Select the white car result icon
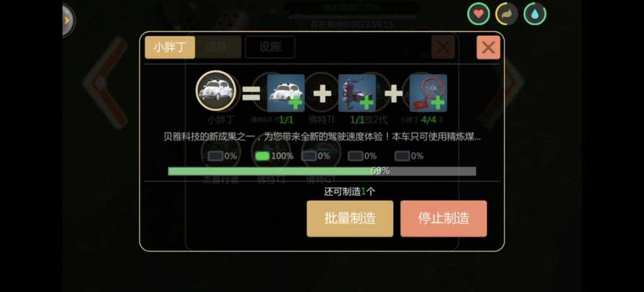644x292 pixels. (216, 91)
